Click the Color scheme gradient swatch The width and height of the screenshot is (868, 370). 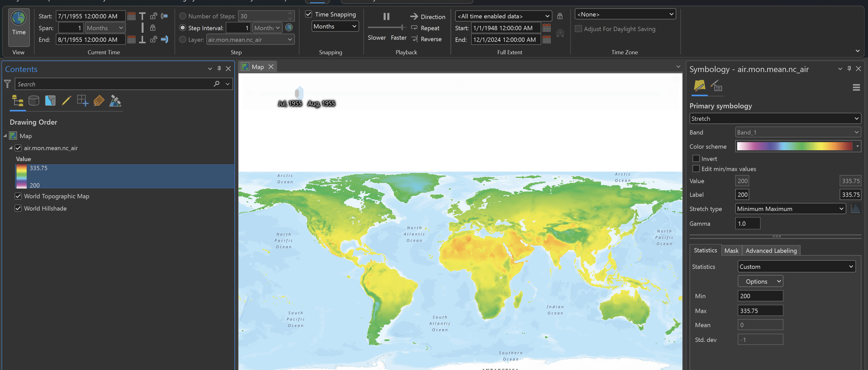[x=794, y=146]
